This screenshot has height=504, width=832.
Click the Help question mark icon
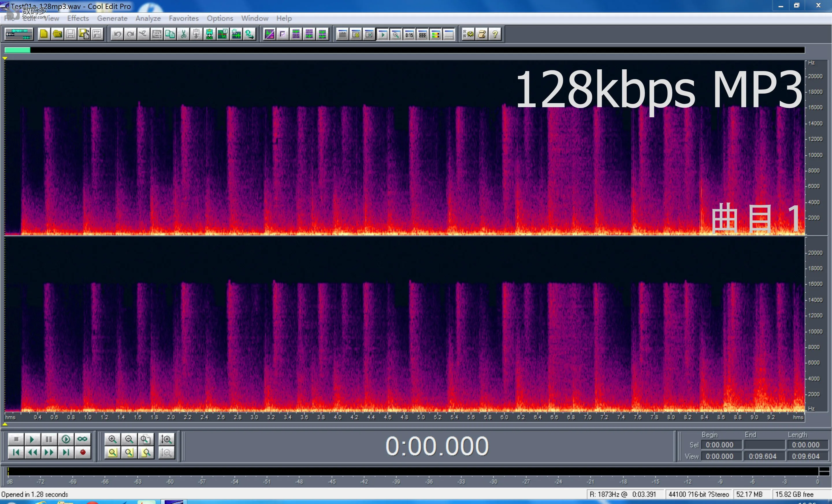coord(495,34)
